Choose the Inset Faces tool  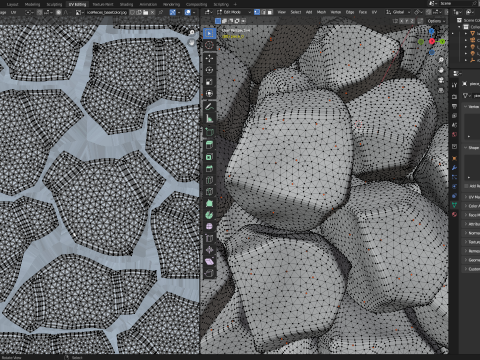pos(209,157)
